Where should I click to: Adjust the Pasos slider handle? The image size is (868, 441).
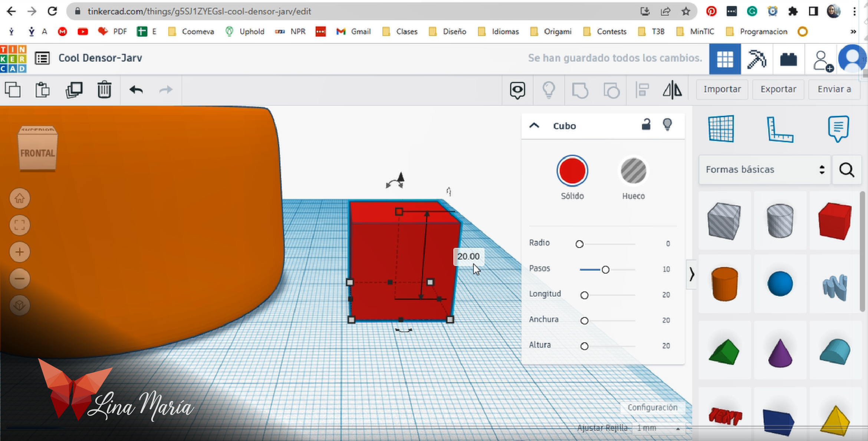(605, 270)
